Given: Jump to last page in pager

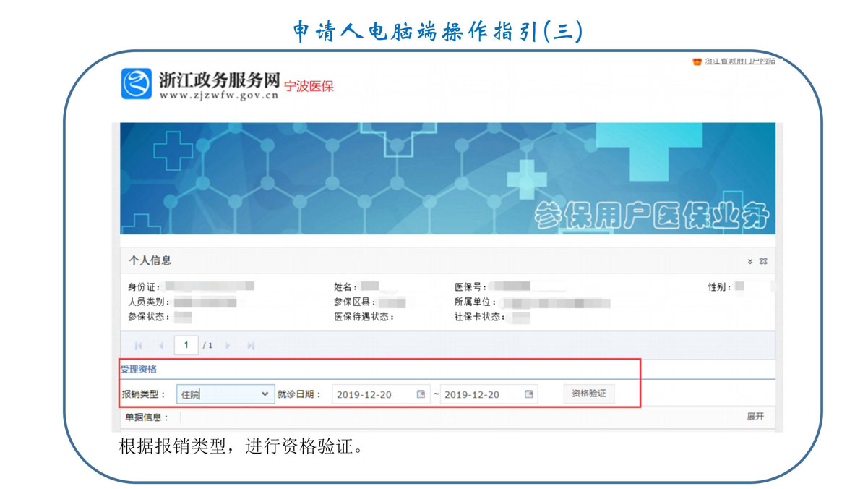Looking at the screenshot, I should [x=251, y=346].
